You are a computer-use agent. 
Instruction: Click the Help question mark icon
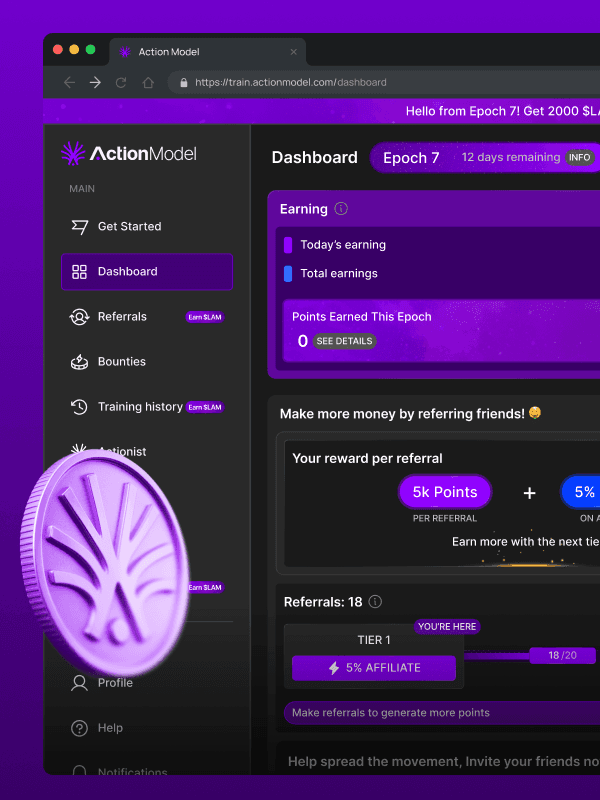click(79, 728)
